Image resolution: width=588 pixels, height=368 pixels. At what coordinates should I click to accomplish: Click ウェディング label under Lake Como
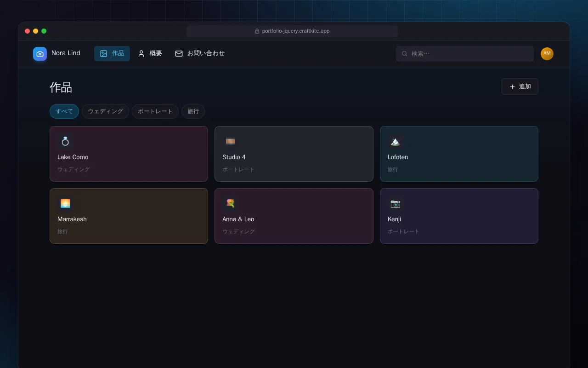[73, 169]
